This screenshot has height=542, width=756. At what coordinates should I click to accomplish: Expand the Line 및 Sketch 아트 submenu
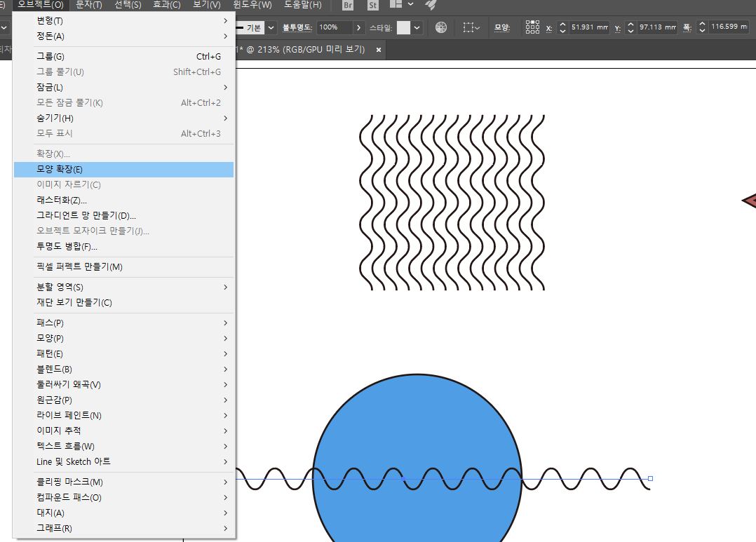pos(124,461)
